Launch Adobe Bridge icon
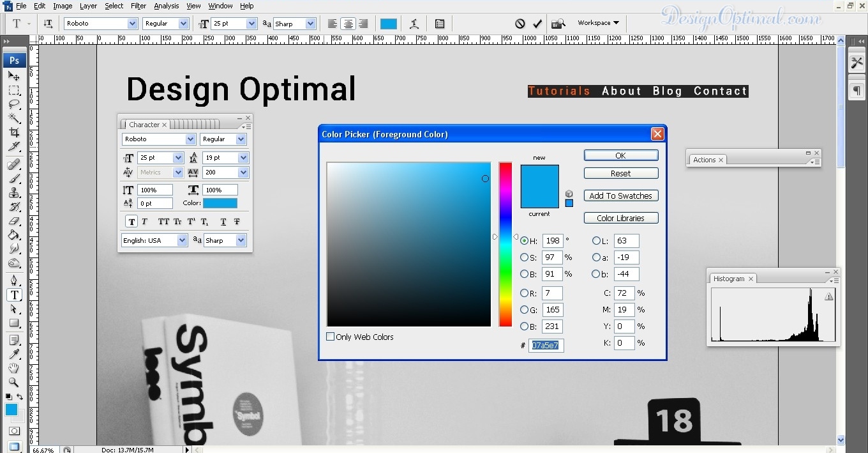Image resolution: width=868 pixels, height=453 pixels. [558, 24]
